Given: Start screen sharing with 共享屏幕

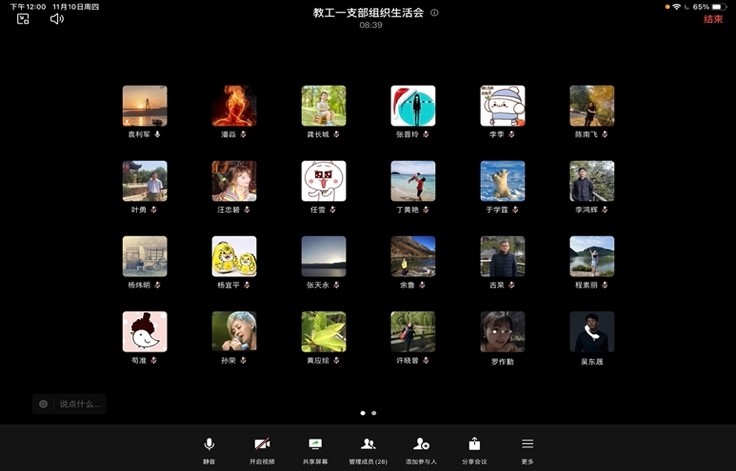Looking at the screenshot, I should (x=315, y=446).
